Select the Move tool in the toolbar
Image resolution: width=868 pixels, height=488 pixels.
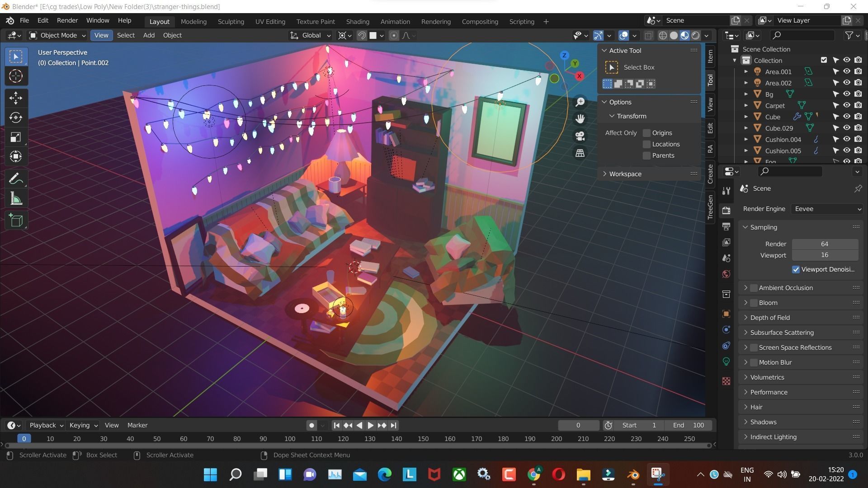click(16, 98)
